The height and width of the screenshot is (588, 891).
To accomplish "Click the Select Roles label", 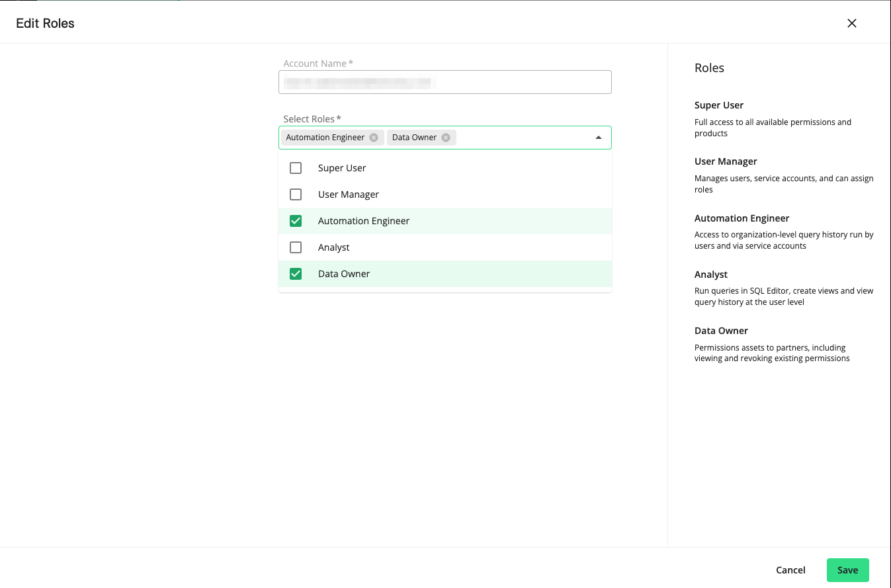I will [x=312, y=119].
